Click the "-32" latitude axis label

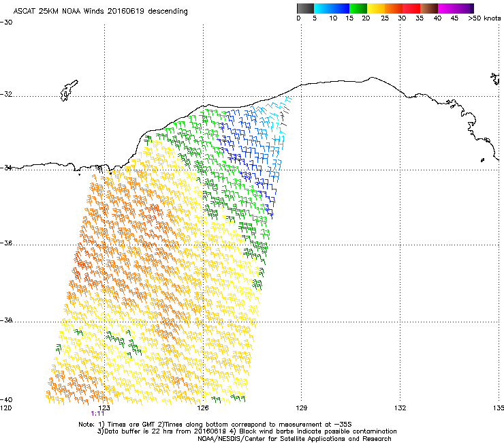click(x=6, y=94)
